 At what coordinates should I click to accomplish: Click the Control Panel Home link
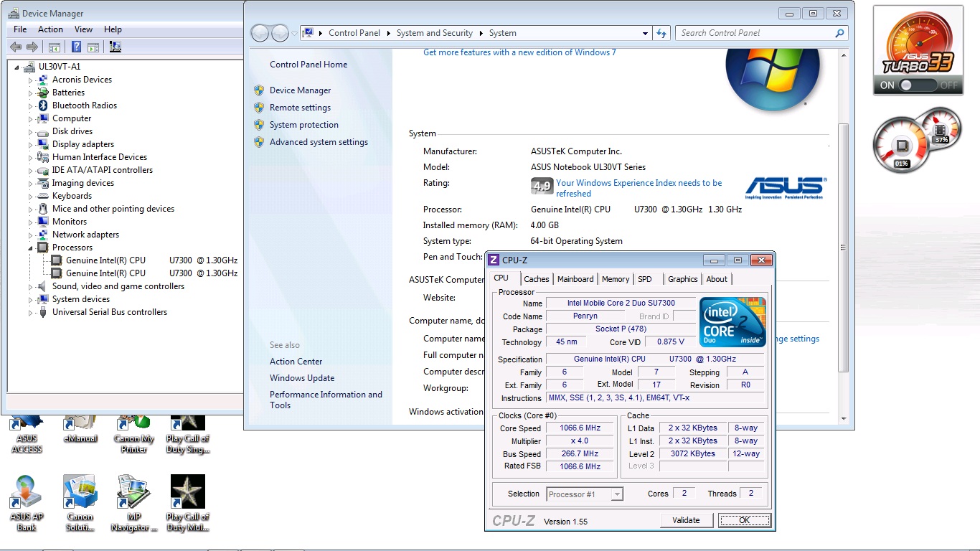pos(308,65)
